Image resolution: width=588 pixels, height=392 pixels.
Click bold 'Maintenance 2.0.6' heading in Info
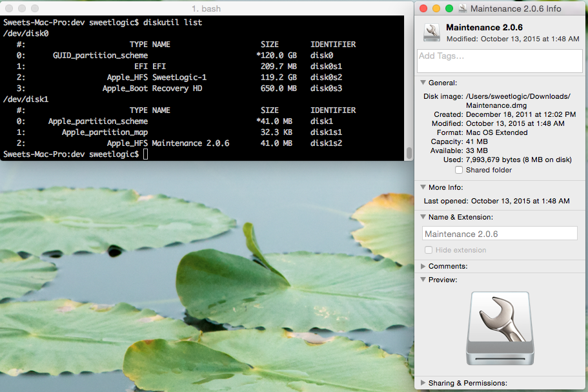pos(484,27)
